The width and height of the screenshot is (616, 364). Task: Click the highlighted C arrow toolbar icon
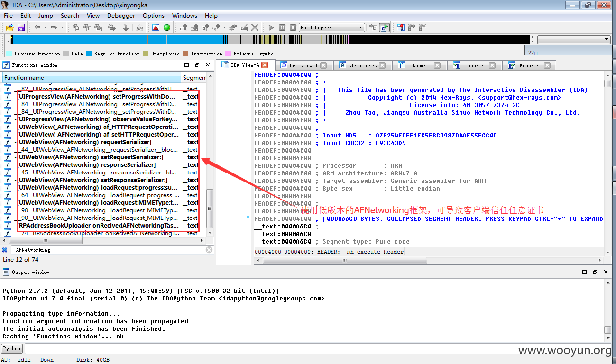pos(384,27)
